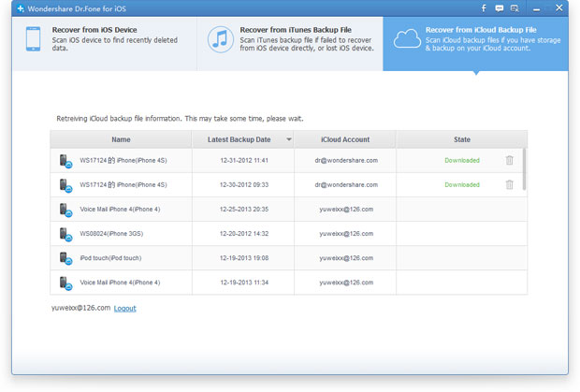Open the Facebook share icon

484,8
